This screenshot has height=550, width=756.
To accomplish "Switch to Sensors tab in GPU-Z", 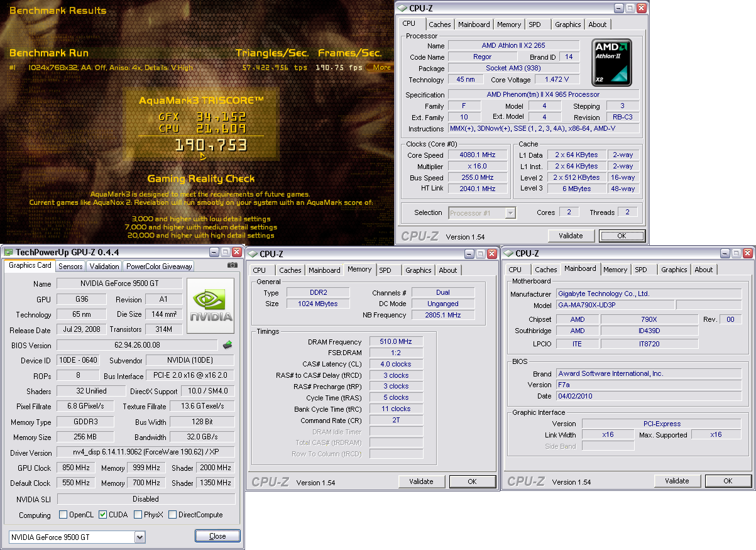I will 70,266.
